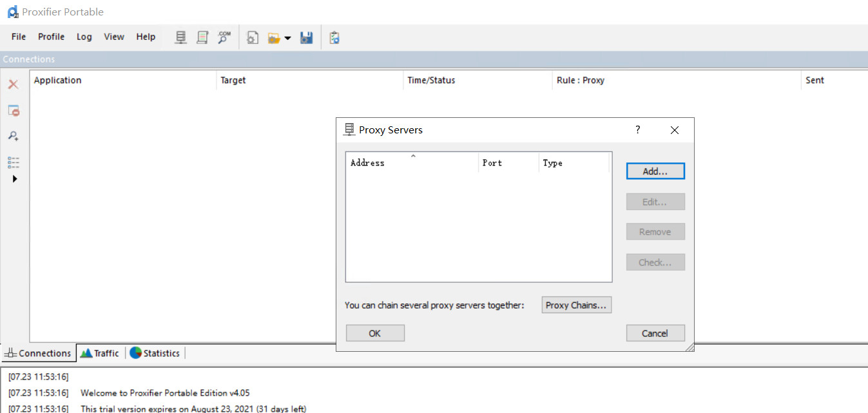Viewport: 868px width, 413px height.
Task: Switch to the Traffic tab
Action: (100, 353)
